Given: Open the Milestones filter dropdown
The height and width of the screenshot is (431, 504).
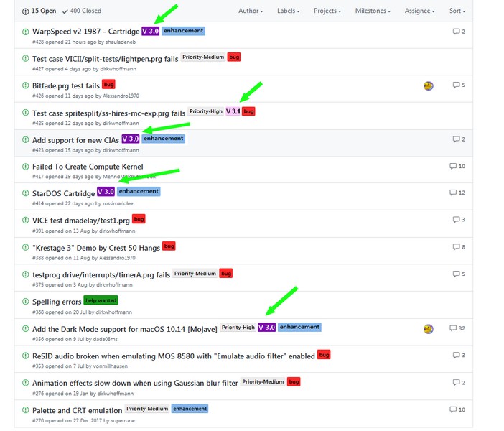Looking at the screenshot, I should 373,11.
